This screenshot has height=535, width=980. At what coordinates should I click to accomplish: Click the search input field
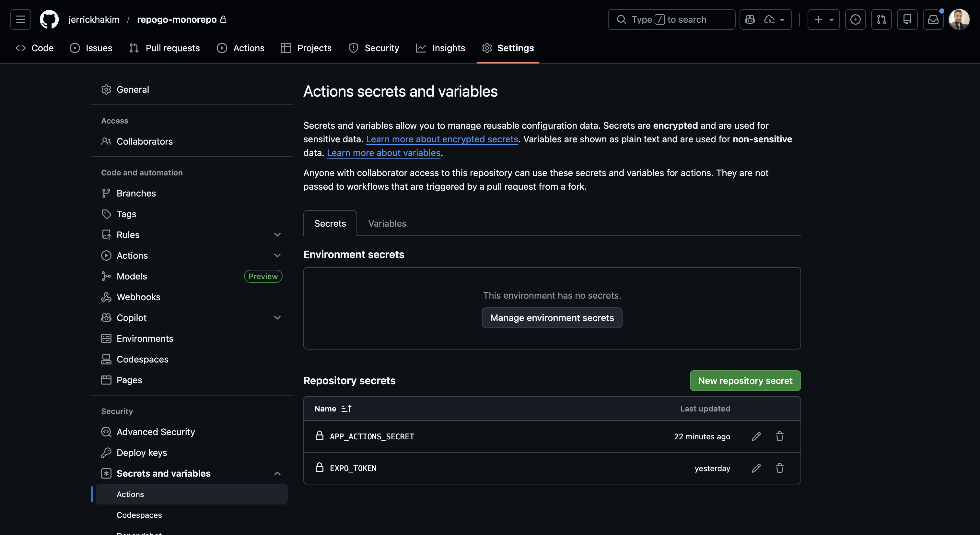click(x=671, y=19)
